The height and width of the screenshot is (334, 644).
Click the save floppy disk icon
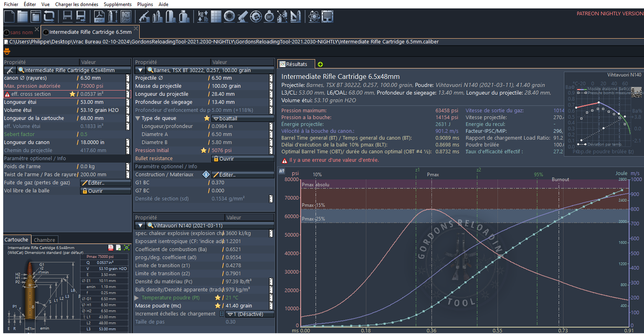point(67,17)
